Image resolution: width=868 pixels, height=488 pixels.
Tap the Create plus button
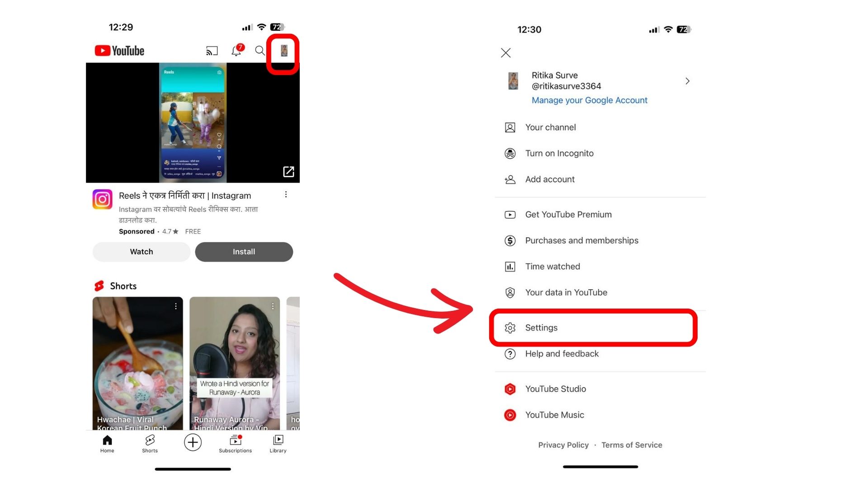(193, 442)
